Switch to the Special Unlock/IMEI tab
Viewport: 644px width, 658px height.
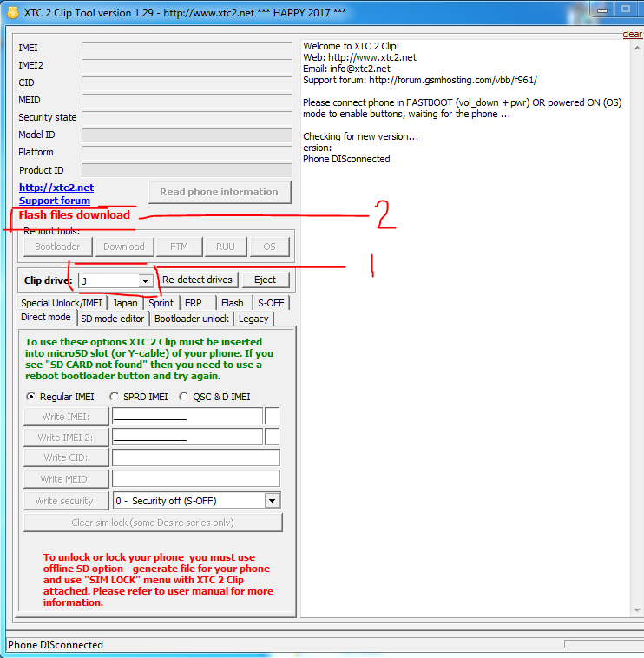62,303
